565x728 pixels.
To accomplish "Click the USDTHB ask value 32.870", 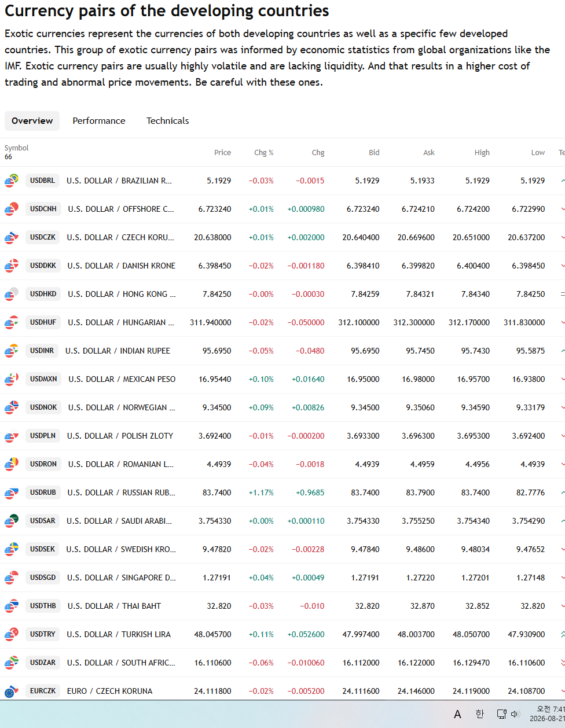I will (x=423, y=606).
